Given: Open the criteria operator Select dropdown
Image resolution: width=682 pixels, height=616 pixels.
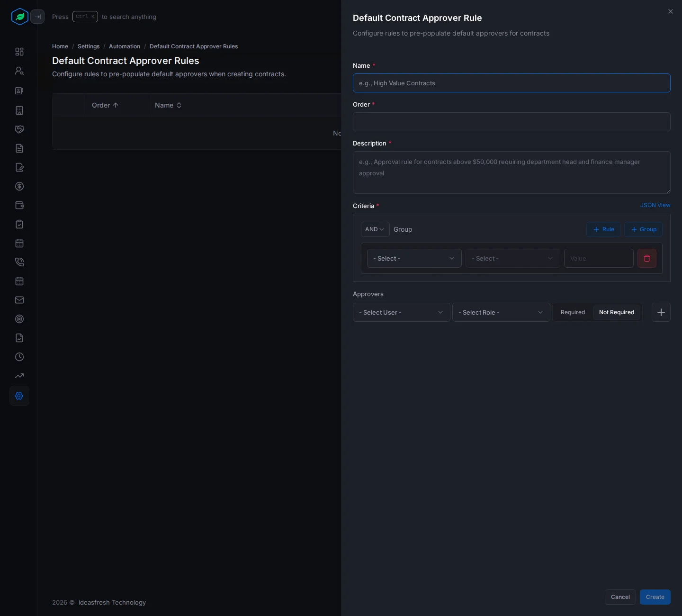Looking at the screenshot, I should [513, 258].
